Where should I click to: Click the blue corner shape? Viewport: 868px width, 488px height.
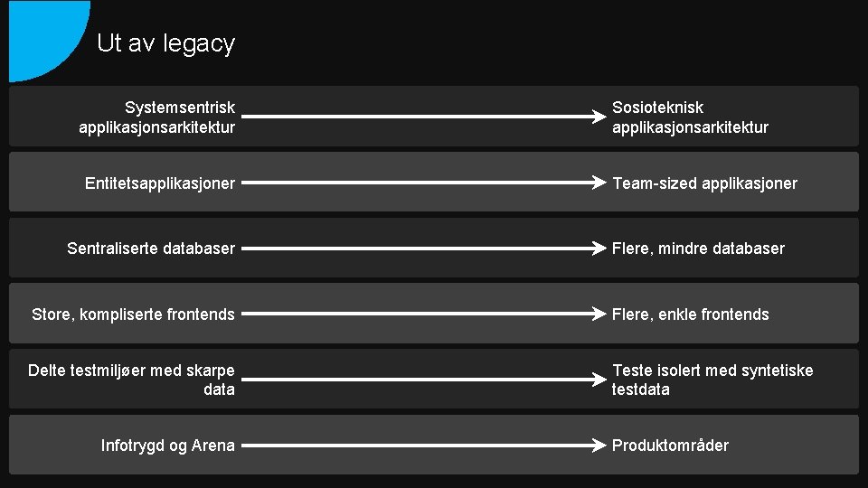[x=41, y=36]
